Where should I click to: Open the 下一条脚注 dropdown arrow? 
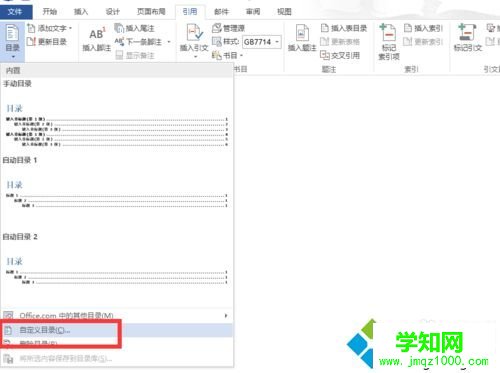point(169,42)
